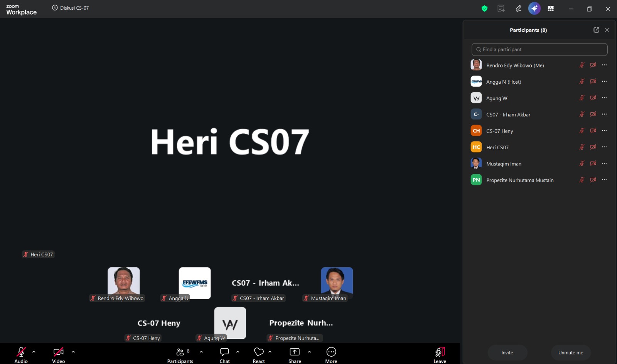617x364 pixels.
Task: Open more options for Rendro Edy Wibowo
Action: click(604, 65)
